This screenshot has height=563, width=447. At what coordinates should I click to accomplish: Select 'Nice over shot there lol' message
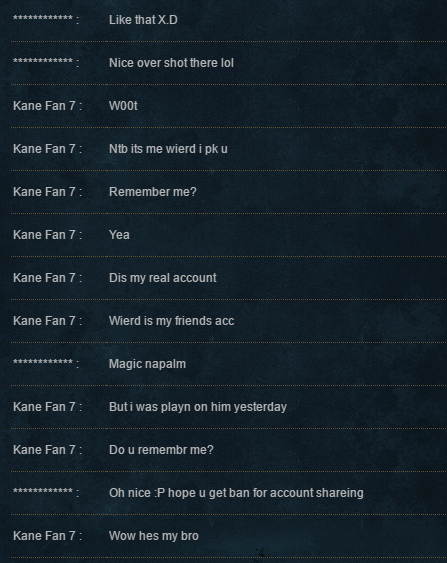click(171, 63)
